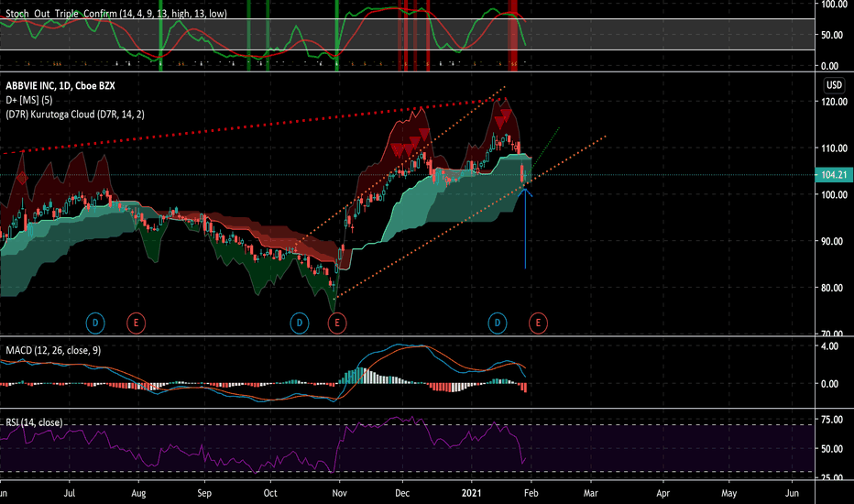Click the dividend marker in January 2021
This screenshot has height=504, width=854.
pos(497,323)
